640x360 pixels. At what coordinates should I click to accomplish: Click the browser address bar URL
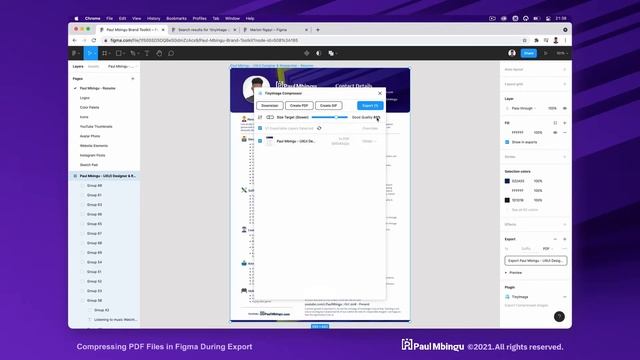(x=204, y=40)
